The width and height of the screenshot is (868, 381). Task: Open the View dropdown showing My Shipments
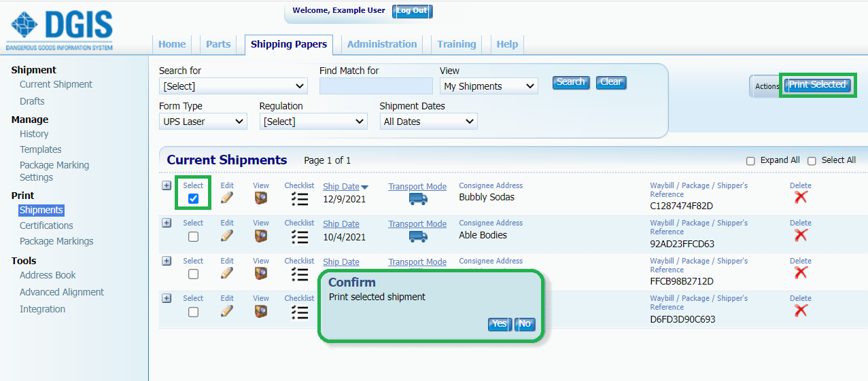(x=488, y=86)
